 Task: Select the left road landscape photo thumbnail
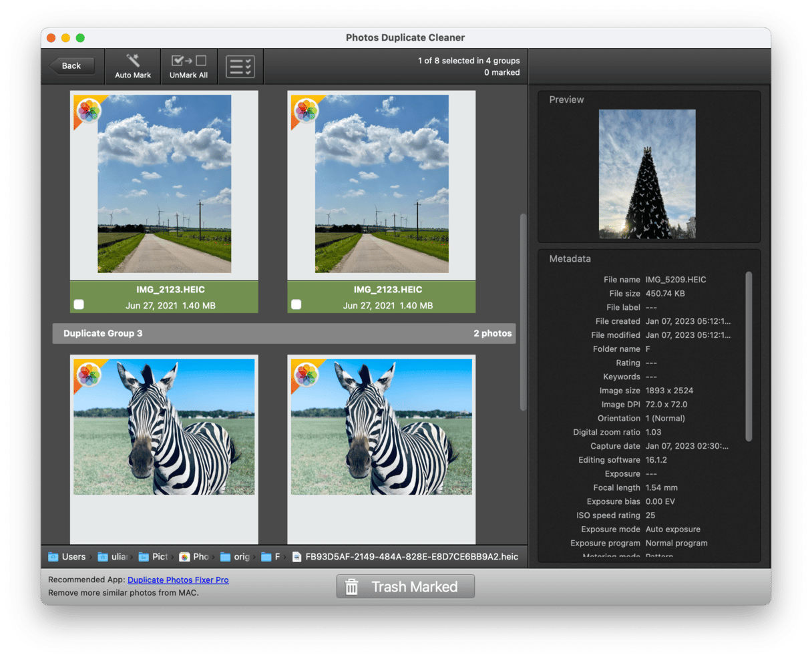[x=164, y=184]
